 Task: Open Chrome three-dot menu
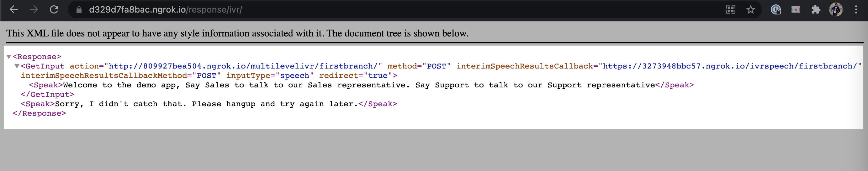point(856,9)
